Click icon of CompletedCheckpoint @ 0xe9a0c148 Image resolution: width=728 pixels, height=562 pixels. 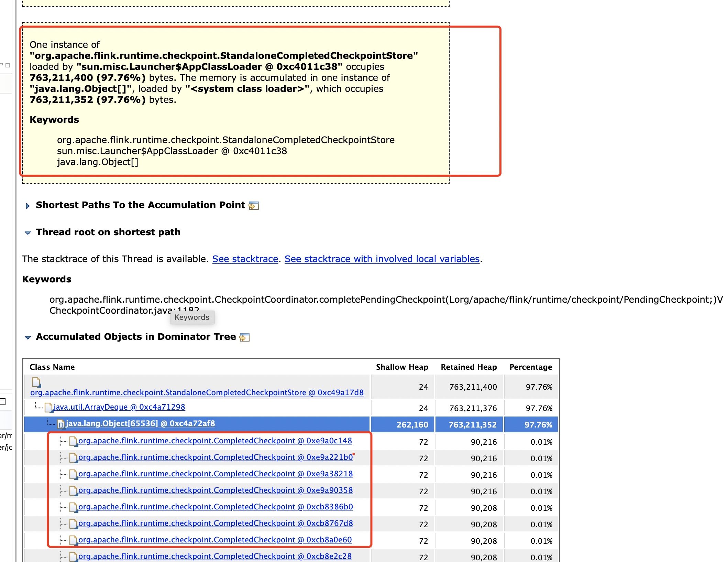(73, 441)
